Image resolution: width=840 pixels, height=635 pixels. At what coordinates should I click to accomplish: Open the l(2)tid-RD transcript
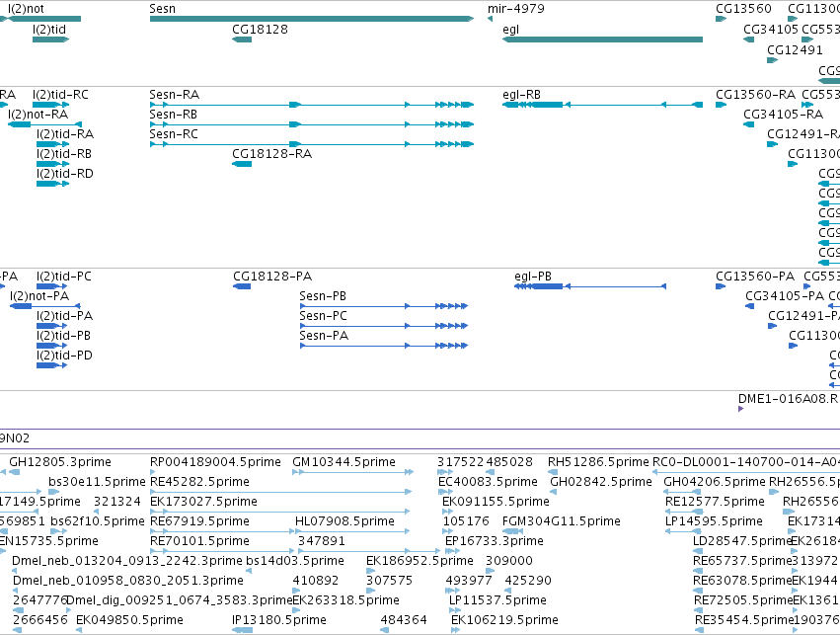(52, 184)
